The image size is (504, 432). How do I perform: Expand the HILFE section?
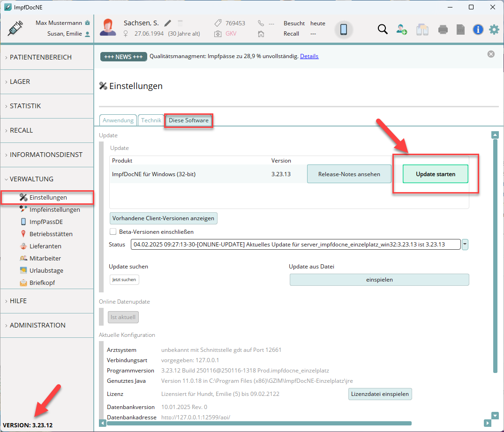[47, 301]
